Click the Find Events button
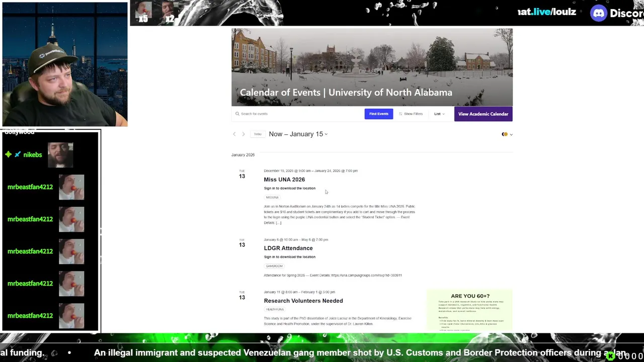 point(379,114)
